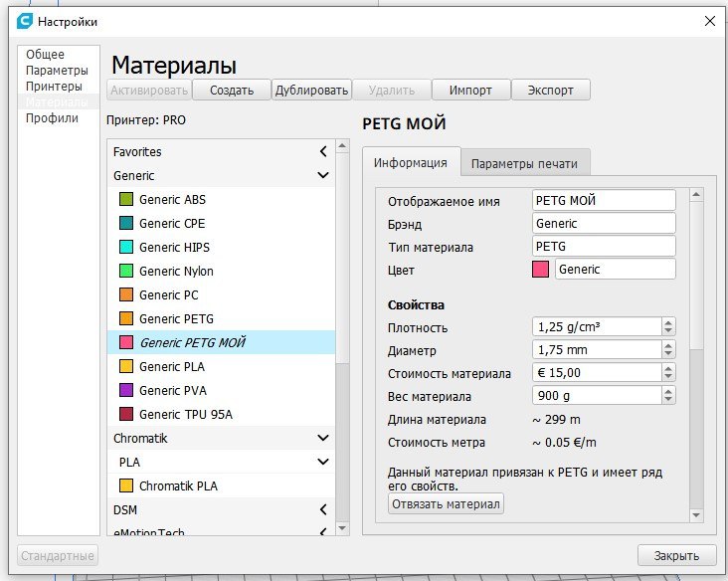This screenshot has width=728, height=581.
Task: Expand the DSM brand group
Action: [323, 509]
